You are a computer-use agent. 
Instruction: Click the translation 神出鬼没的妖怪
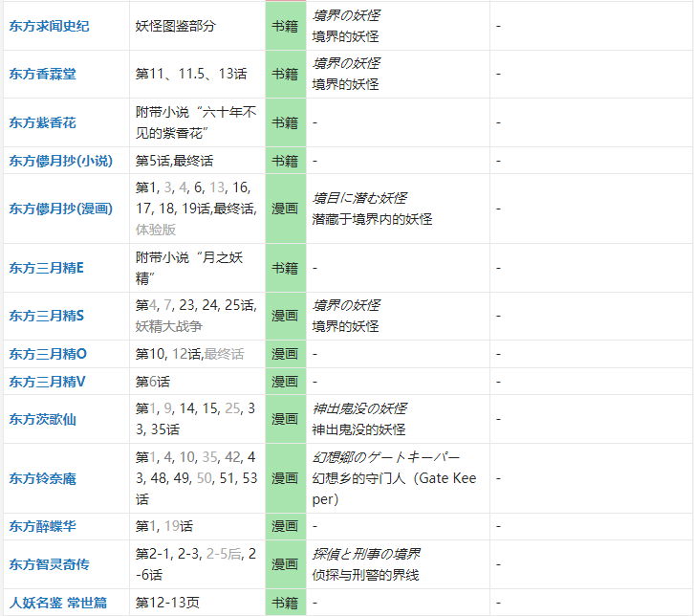click(x=358, y=429)
